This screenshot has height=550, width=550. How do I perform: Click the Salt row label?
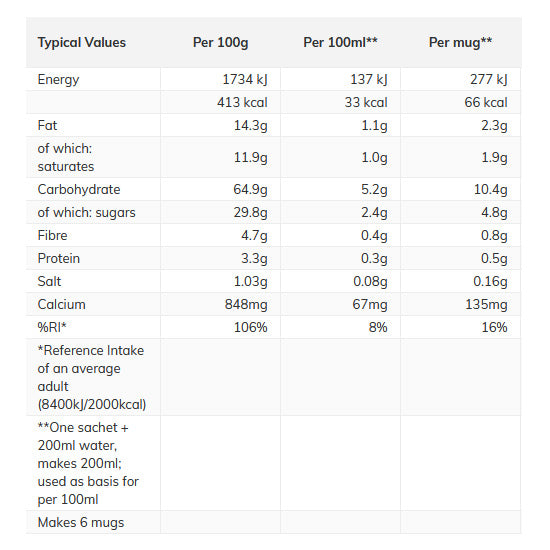point(49,281)
